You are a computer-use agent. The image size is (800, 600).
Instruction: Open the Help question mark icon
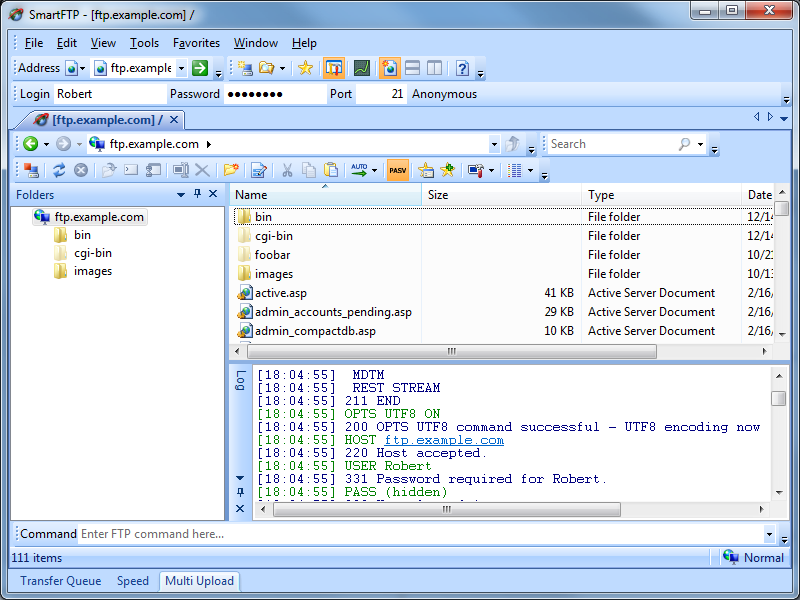[x=462, y=68]
